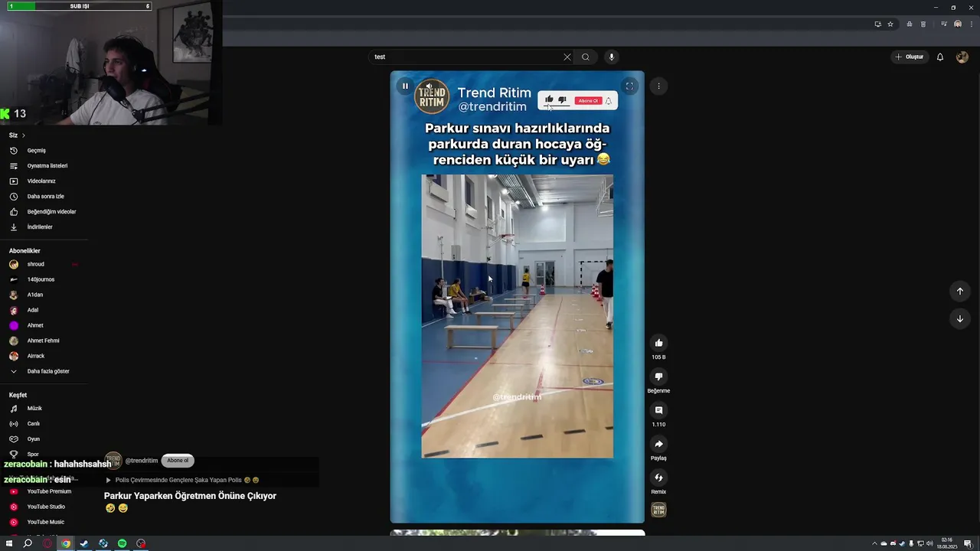Share the Short via Paylaş
This screenshot has height=551, width=980.
click(x=658, y=444)
